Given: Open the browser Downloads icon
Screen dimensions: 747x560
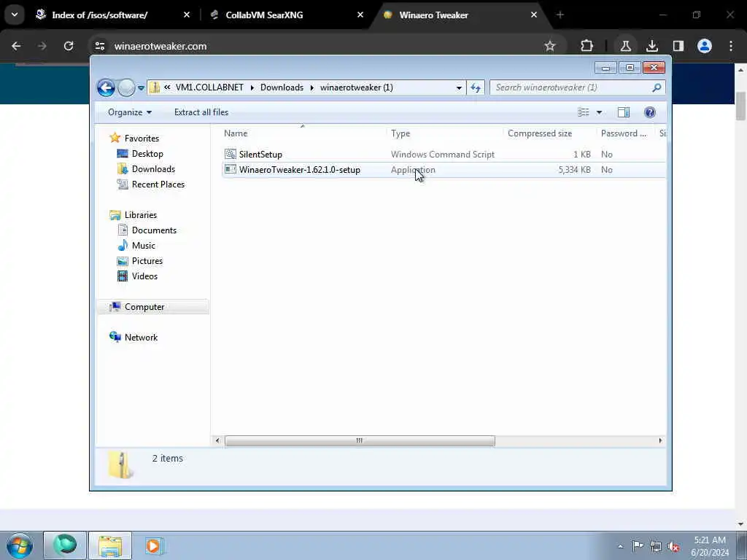Looking at the screenshot, I should (651, 46).
